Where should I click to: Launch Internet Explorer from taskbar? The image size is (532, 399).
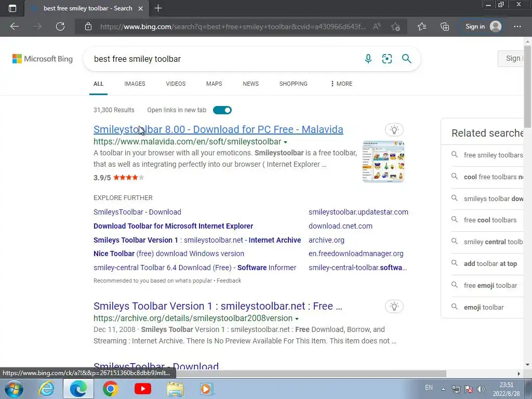pyautogui.click(x=46, y=389)
